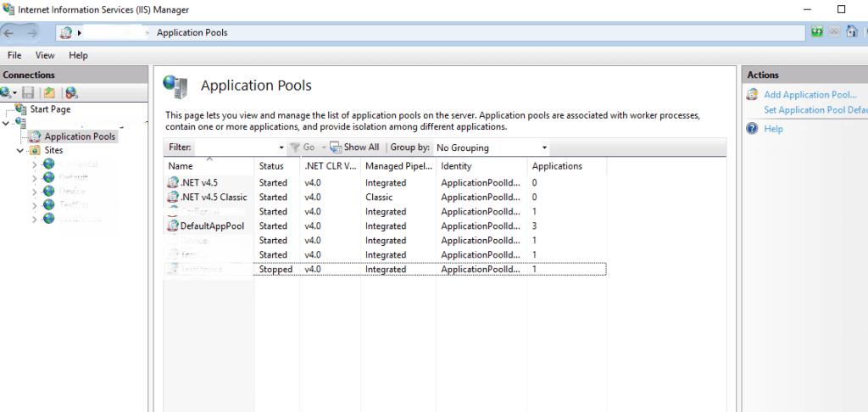Click the Save connections disk icon
The height and width of the screenshot is (412, 868).
tap(28, 92)
